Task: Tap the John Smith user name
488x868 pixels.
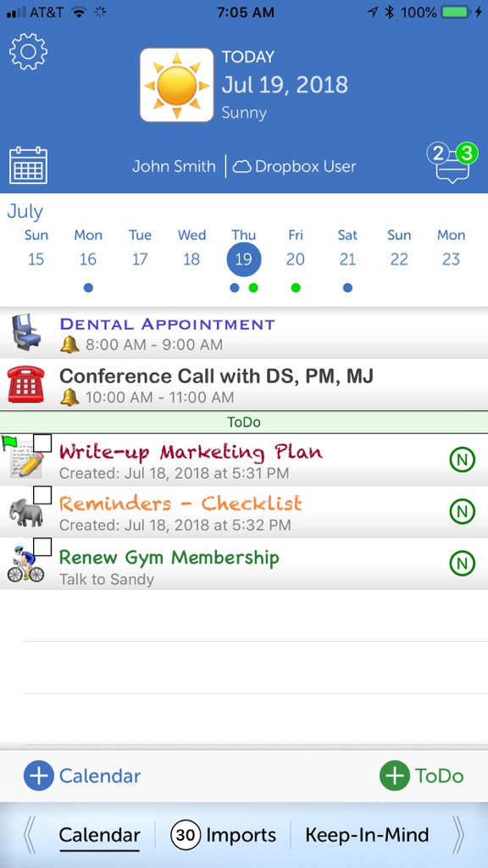Action: click(x=174, y=167)
